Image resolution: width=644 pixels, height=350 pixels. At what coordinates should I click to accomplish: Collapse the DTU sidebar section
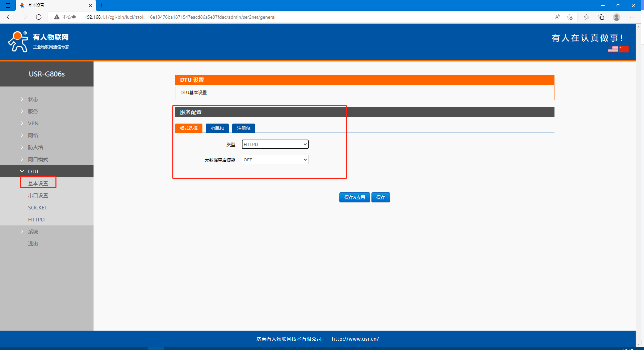33,171
